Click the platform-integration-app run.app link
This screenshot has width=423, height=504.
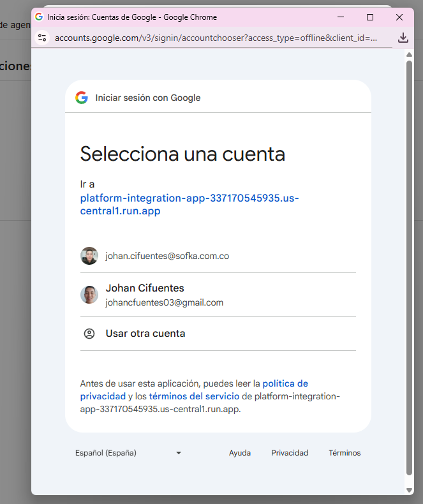click(x=189, y=204)
